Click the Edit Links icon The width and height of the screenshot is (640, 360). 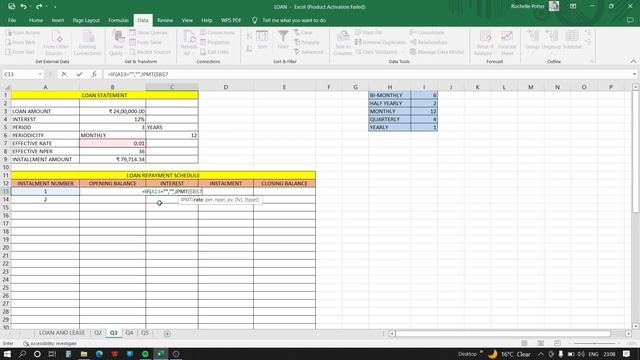pyautogui.click(x=203, y=52)
